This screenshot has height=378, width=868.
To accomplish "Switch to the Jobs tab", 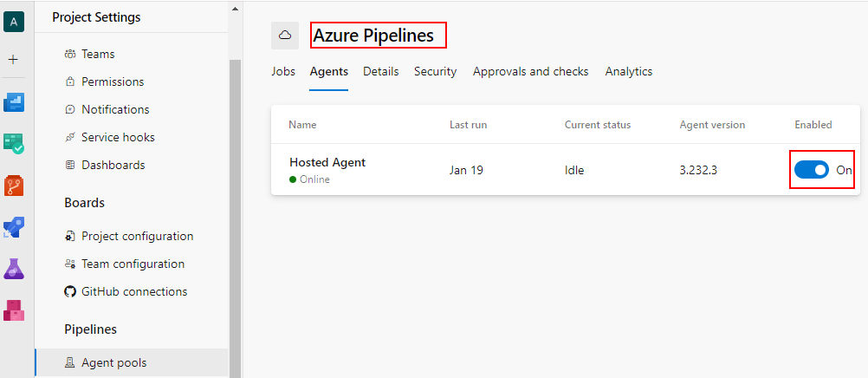I will (x=283, y=72).
